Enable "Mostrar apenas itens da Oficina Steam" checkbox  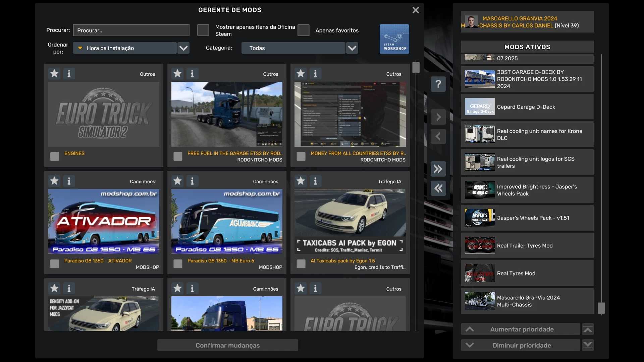coord(203,30)
